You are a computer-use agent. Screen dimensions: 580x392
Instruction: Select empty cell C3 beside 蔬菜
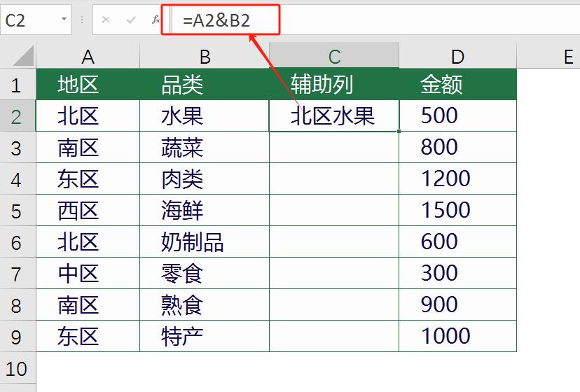[334, 148]
